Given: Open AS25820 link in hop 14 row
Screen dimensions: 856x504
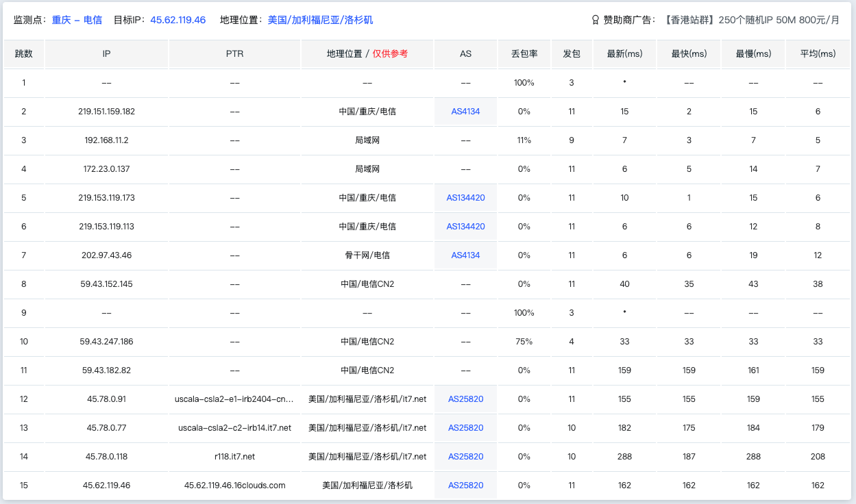Looking at the screenshot, I should 465,456.
